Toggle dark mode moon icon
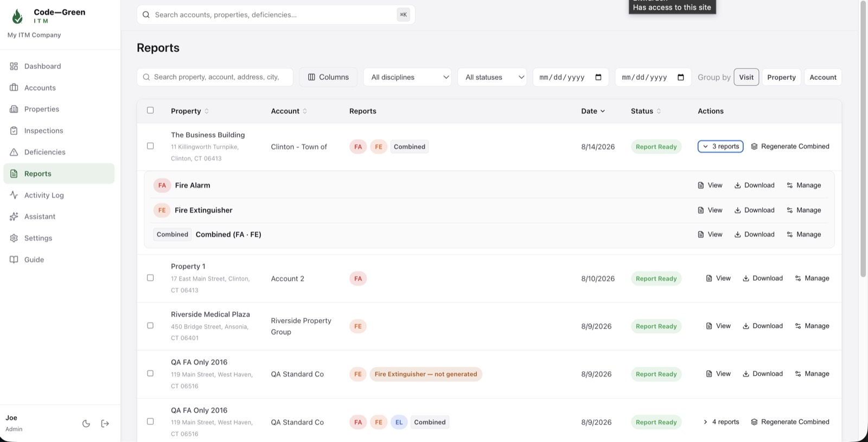The width and height of the screenshot is (868, 442). pyautogui.click(x=86, y=424)
